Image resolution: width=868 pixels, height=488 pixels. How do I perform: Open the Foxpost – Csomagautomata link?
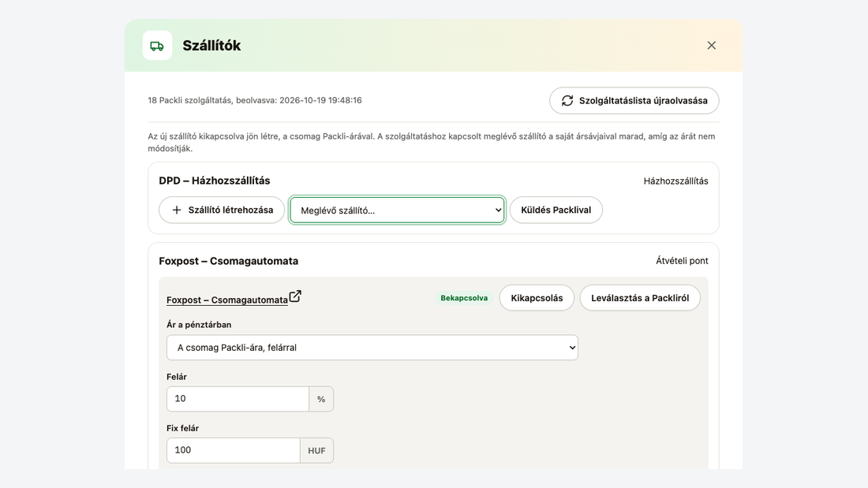227,300
